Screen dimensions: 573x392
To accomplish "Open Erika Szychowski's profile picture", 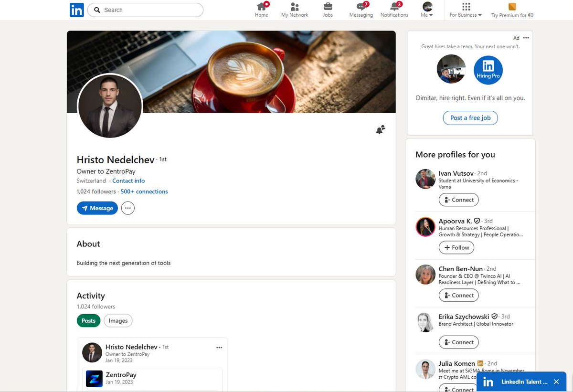I will click(x=425, y=322).
